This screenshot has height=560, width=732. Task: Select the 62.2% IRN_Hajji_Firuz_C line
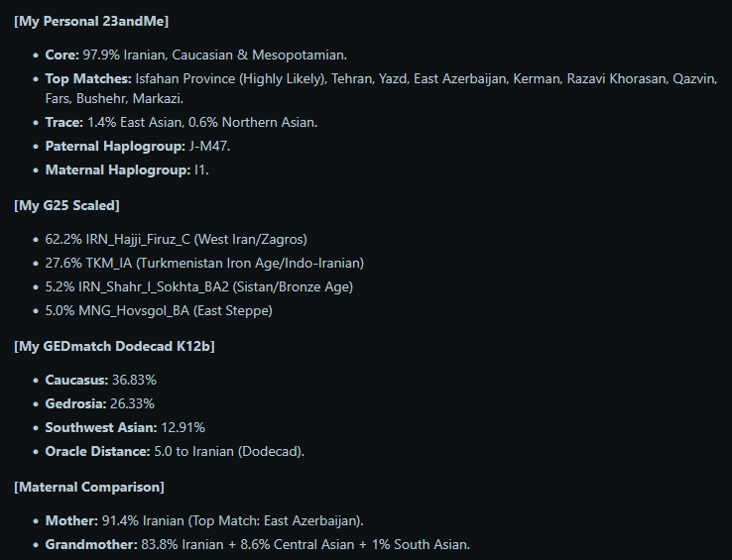click(176, 240)
